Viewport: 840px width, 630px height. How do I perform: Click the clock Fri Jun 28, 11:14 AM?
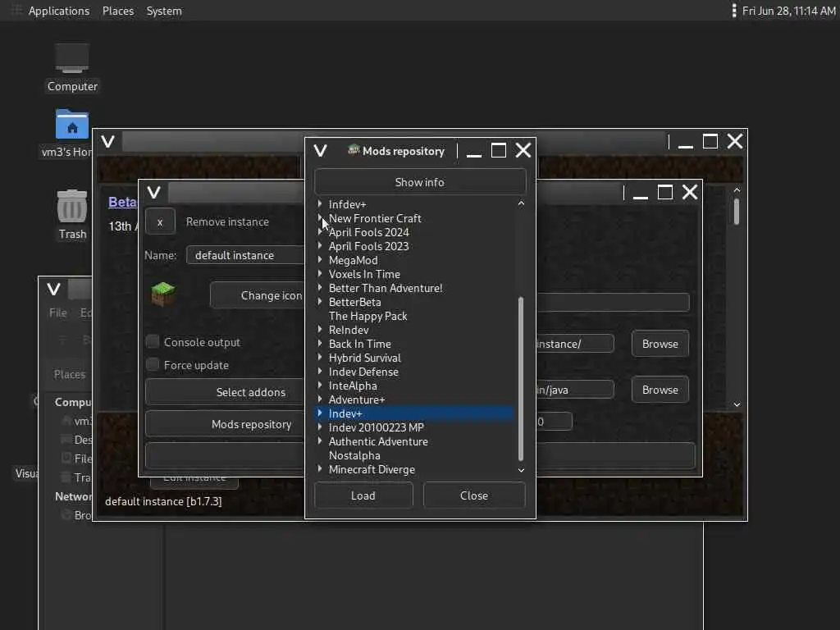(x=788, y=11)
